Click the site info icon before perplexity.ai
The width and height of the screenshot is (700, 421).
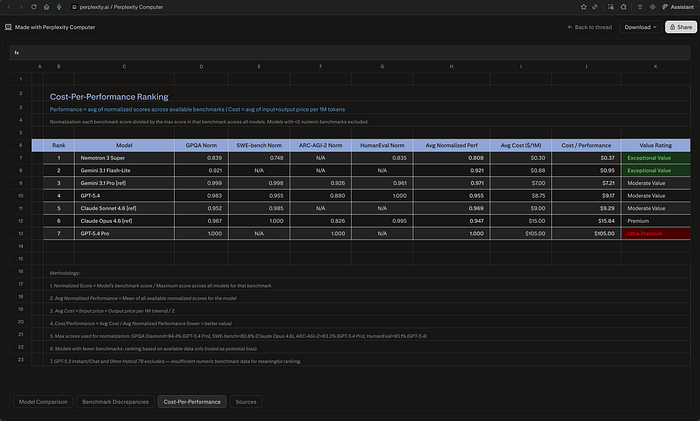coord(75,7)
